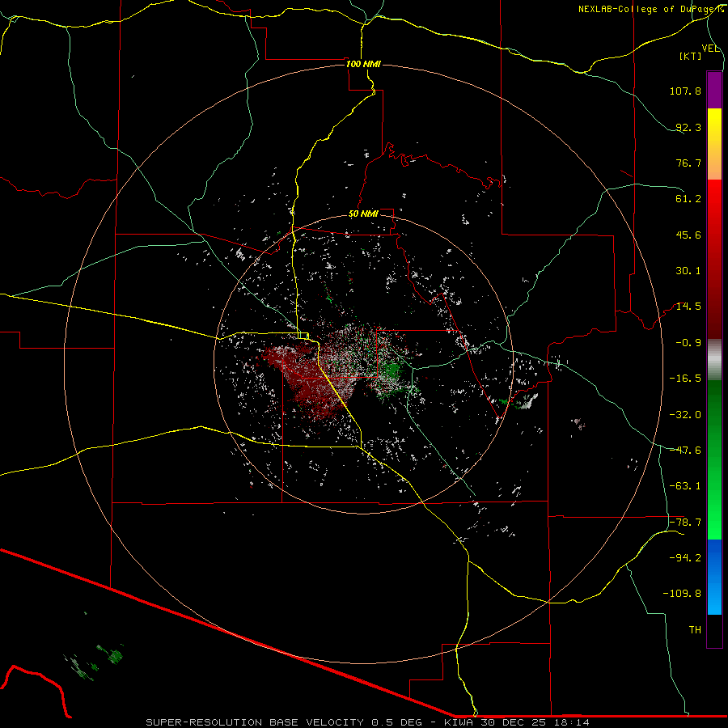Click the 30.1 velocity scale value

(688, 271)
